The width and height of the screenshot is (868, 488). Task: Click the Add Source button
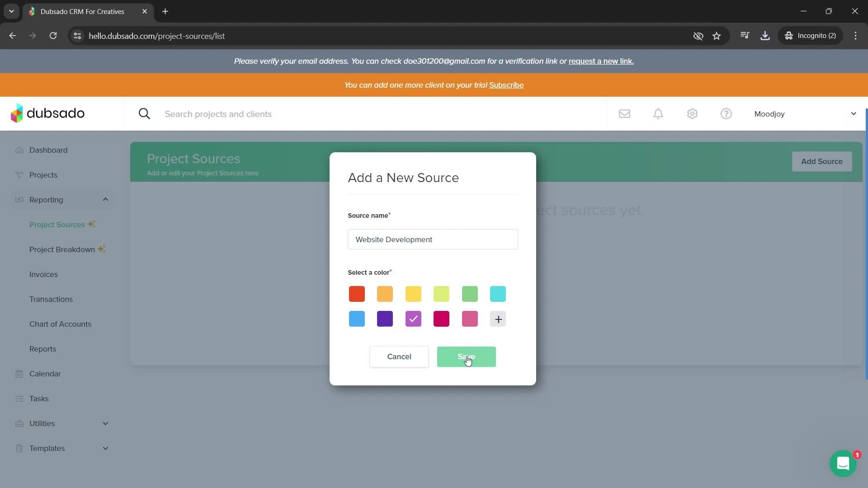(821, 161)
